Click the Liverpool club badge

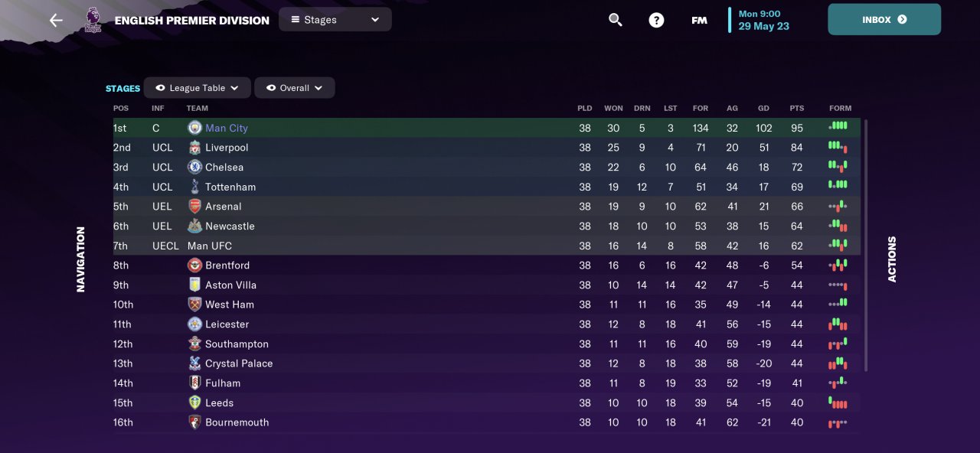pyautogui.click(x=194, y=148)
